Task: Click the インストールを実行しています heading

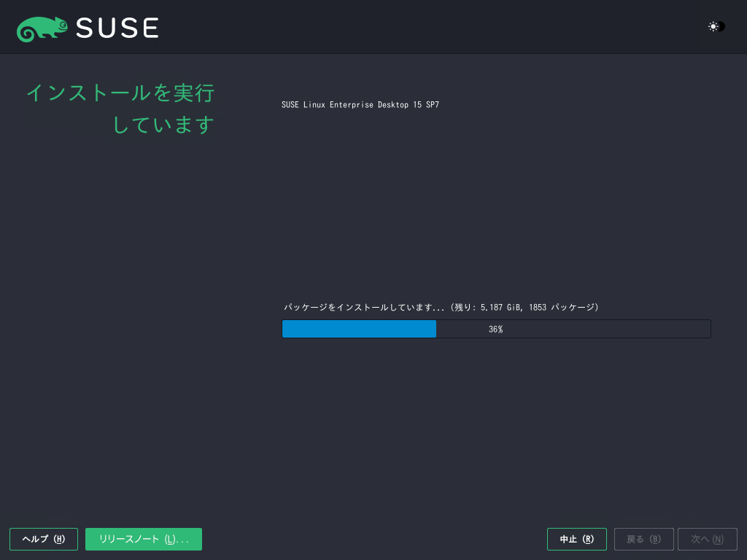Action: [x=120, y=109]
